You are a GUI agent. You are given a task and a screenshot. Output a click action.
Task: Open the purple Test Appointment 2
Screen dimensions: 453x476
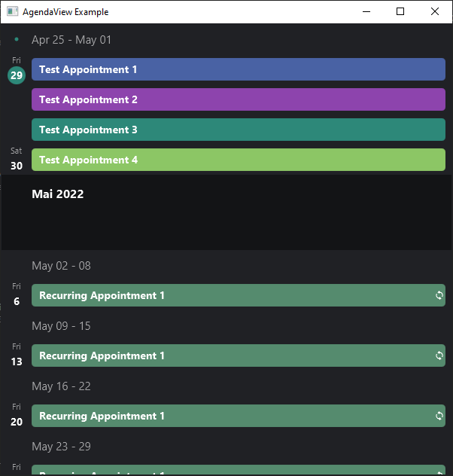(x=238, y=99)
